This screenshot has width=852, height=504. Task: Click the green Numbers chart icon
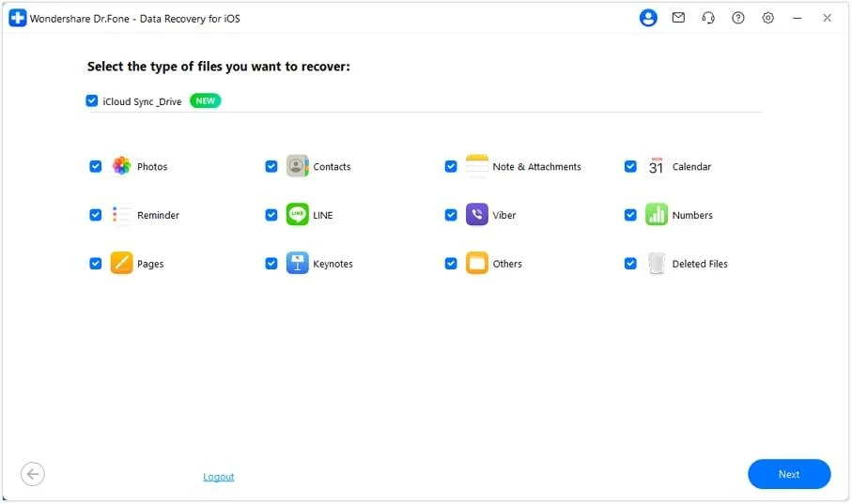(x=657, y=214)
